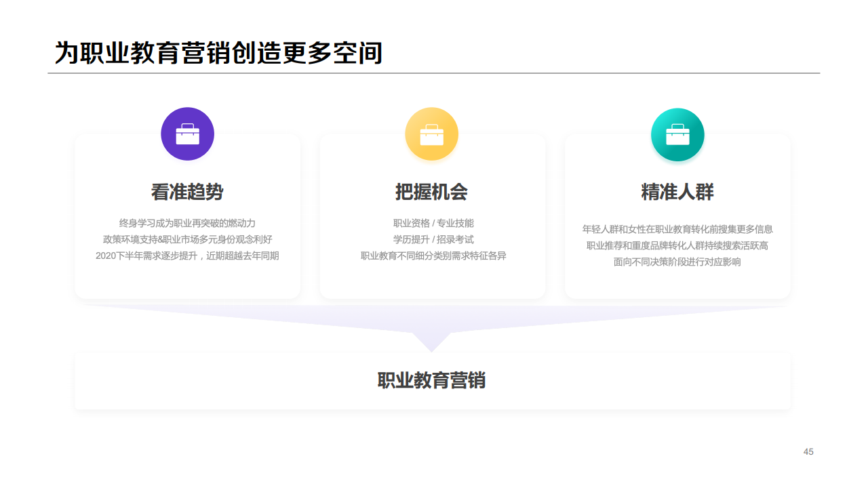Select the purple briefcase icon above 看准趋势

[188, 134]
